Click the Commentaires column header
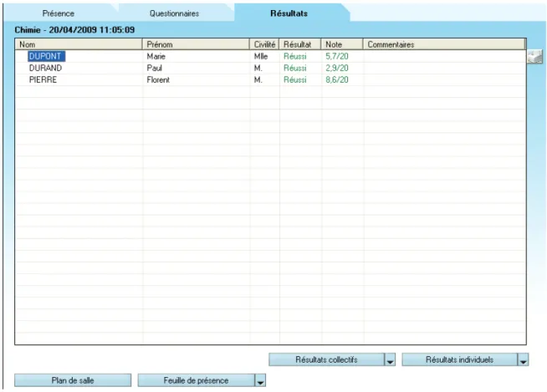The width and height of the screenshot is (547, 392). (444, 44)
